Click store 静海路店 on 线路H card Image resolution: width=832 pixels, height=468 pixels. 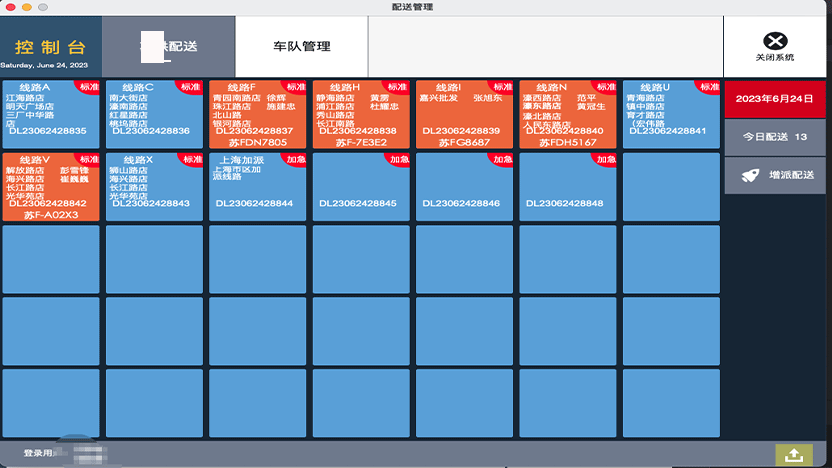(335, 98)
